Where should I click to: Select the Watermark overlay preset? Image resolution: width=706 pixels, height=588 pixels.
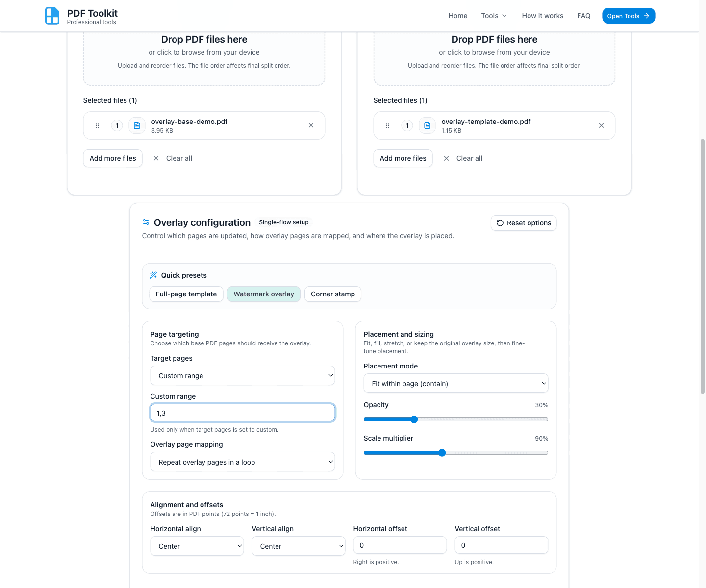(x=264, y=294)
